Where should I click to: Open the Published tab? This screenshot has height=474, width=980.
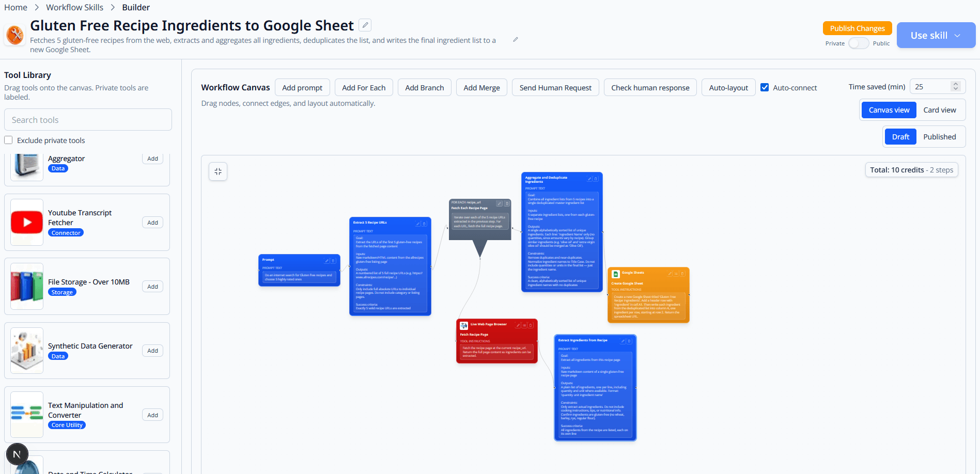(x=939, y=136)
